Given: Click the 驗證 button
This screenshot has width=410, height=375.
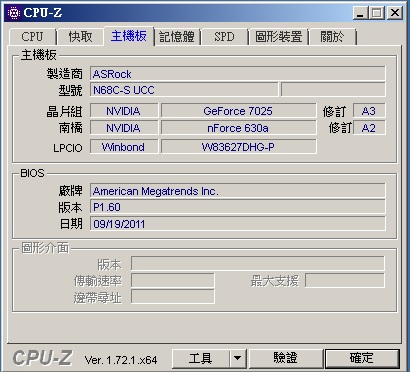Looking at the screenshot, I should 286,359.
